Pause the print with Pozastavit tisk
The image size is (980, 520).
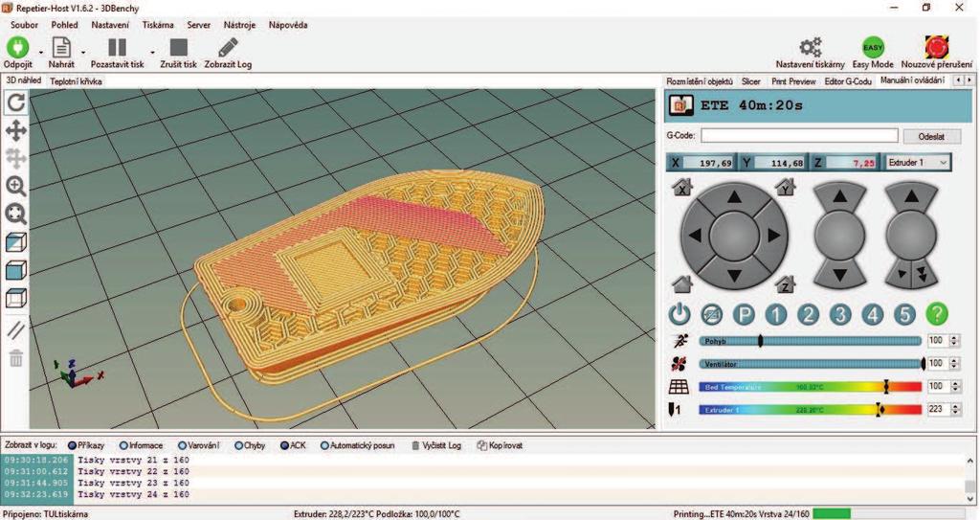[117, 48]
